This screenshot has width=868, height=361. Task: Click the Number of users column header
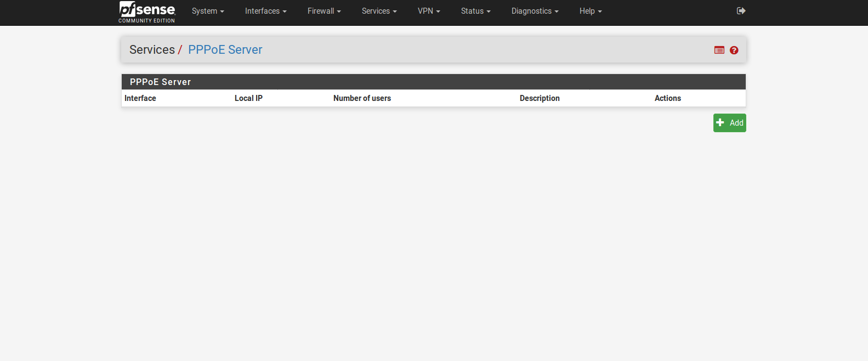[x=362, y=98]
